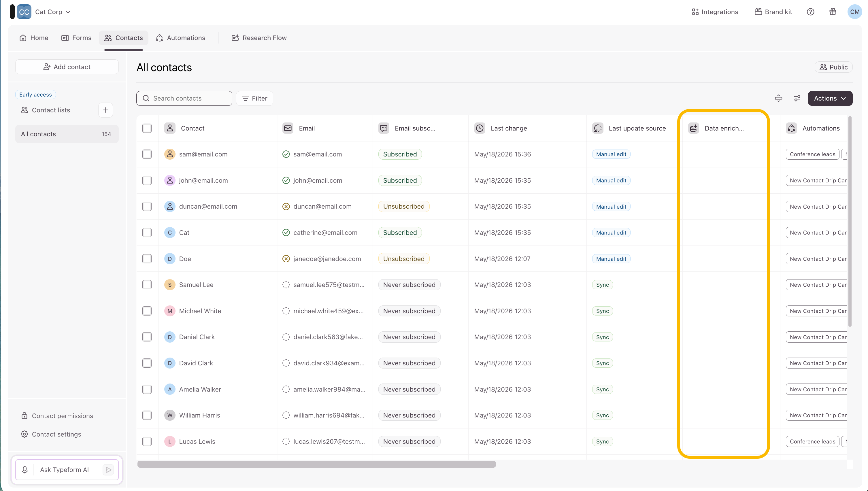Click the W avatar for William Harris
The height and width of the screenshot is (491, 868).
(x=170, y=415)
